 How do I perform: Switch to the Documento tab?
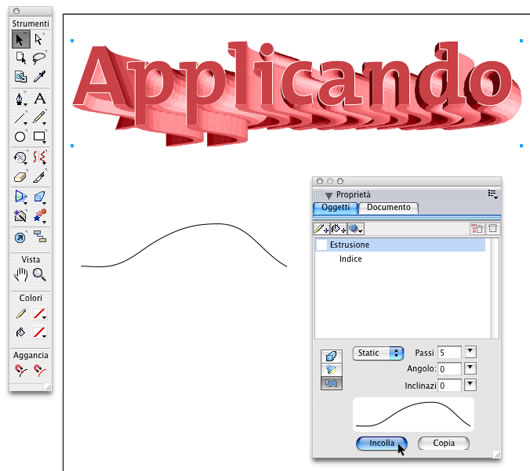point(388,207)
